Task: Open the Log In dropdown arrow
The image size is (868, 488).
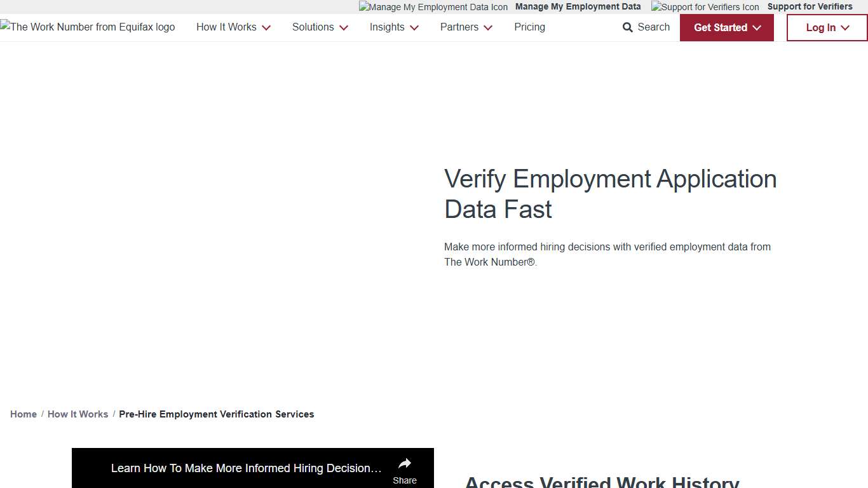Action: tap(845, 28)
